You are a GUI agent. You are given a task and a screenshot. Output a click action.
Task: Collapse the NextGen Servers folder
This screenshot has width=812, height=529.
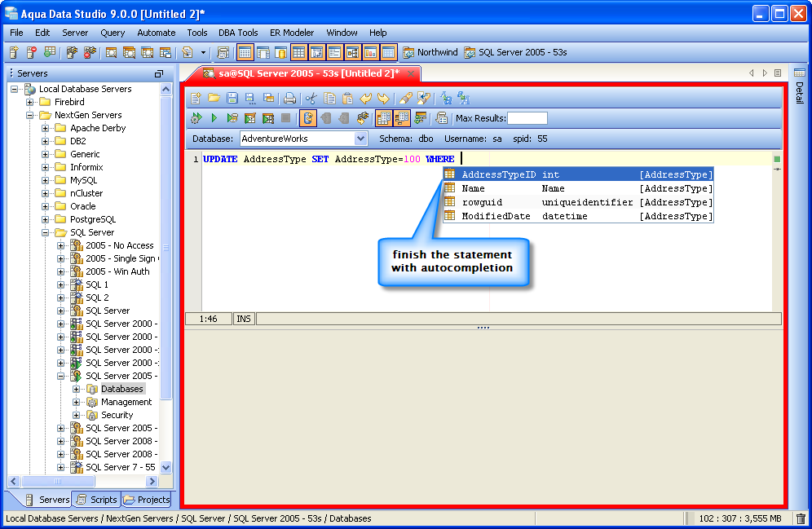pyautogui.click(x=30, y=115)
